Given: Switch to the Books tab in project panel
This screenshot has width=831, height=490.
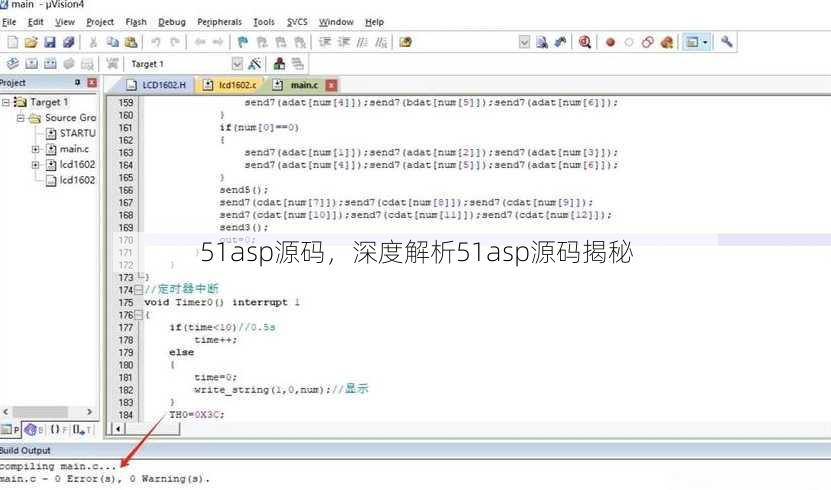Looking at the screenshot, I should pyautogui.click(x=34, y=430).
